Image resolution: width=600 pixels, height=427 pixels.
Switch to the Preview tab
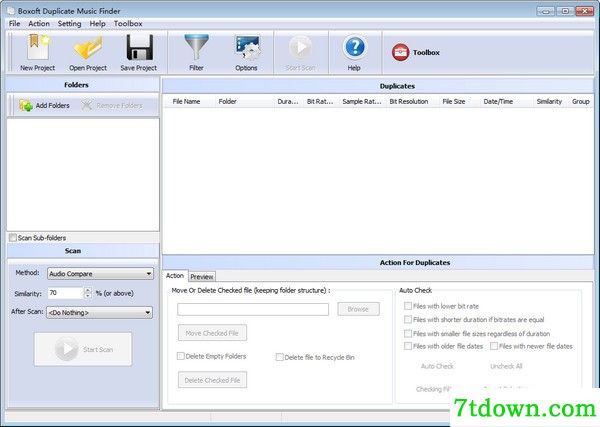tap(202, 276)
